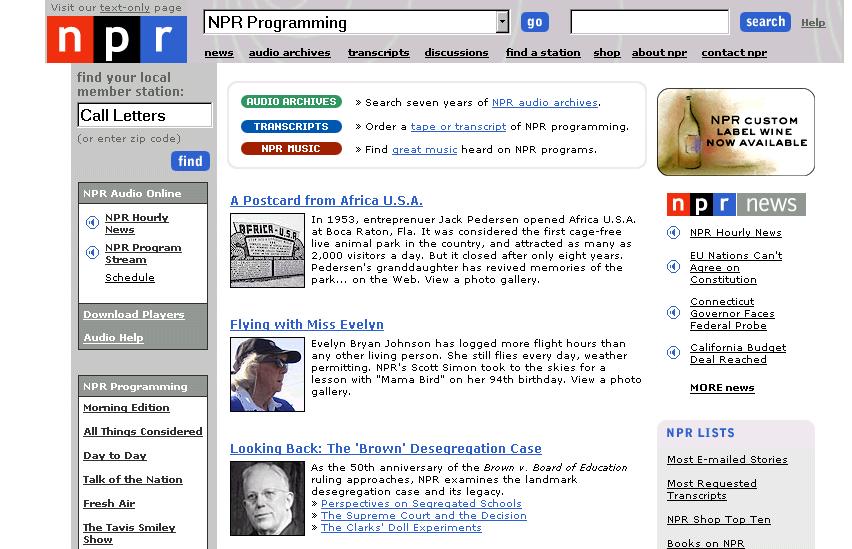Open MORE news link

(722, 388)
